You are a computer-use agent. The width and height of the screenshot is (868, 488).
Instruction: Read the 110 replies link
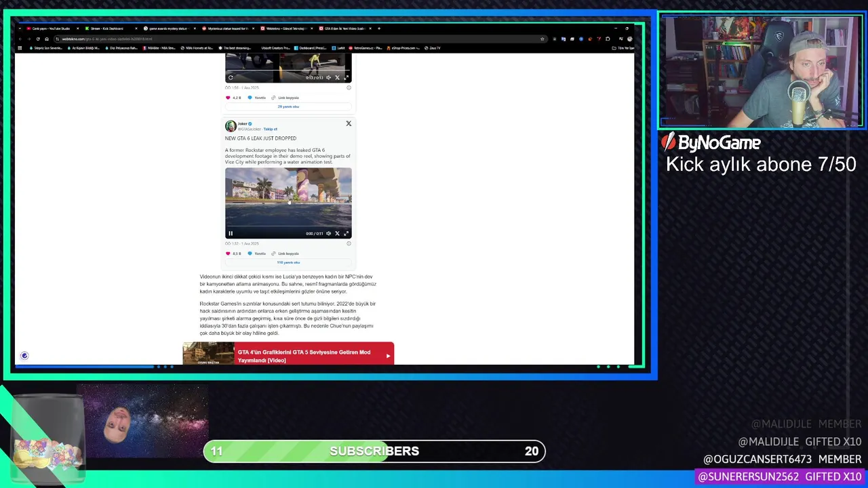[x=288, y=262]
